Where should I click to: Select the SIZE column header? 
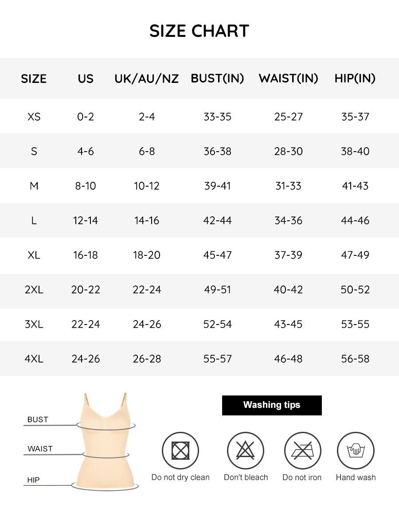pos(34,78)
